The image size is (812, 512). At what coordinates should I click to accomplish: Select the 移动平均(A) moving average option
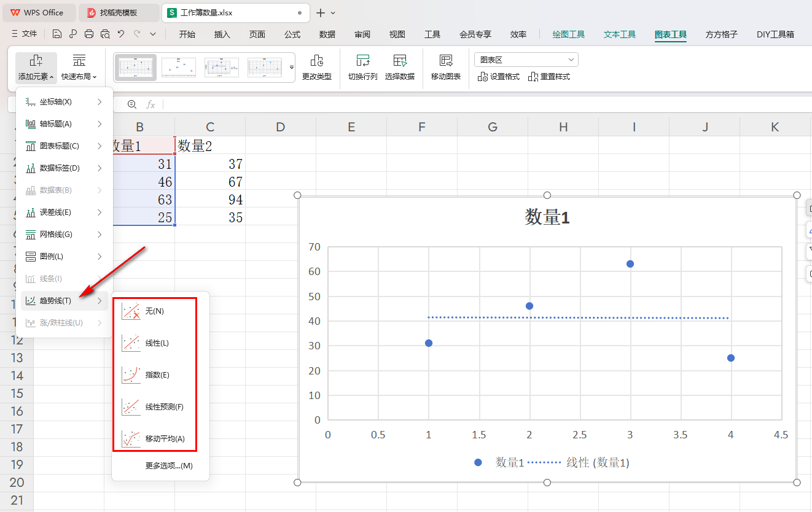click(160, 439)
